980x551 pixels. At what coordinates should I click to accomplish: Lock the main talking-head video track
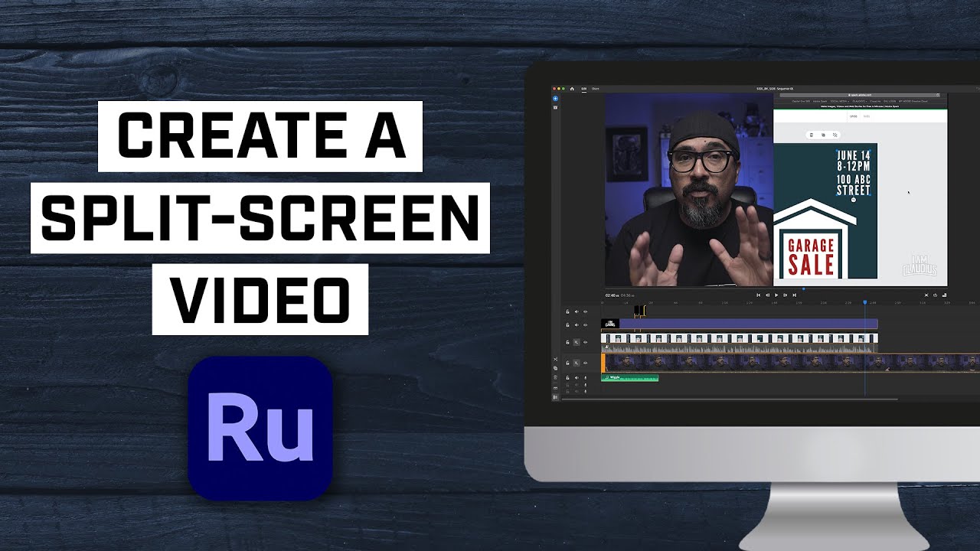tap(567, 363)
